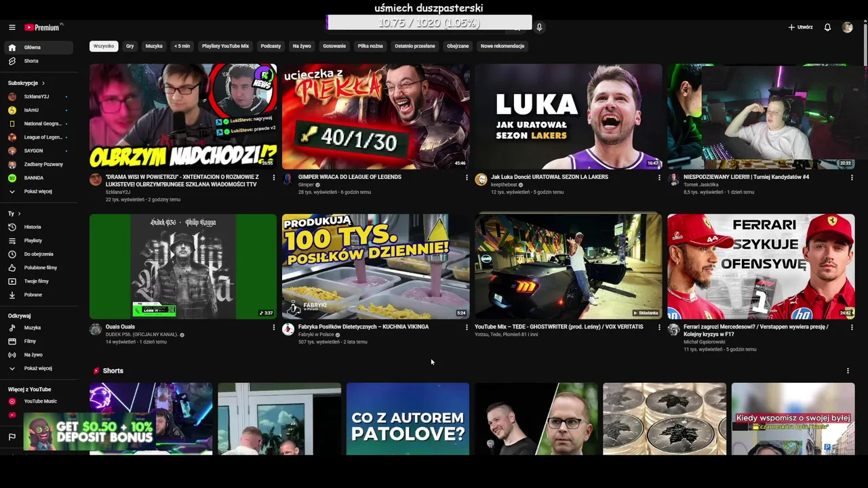
Task: Open BANNDA subscription in sidebar
Action: (x=38, y=178)
